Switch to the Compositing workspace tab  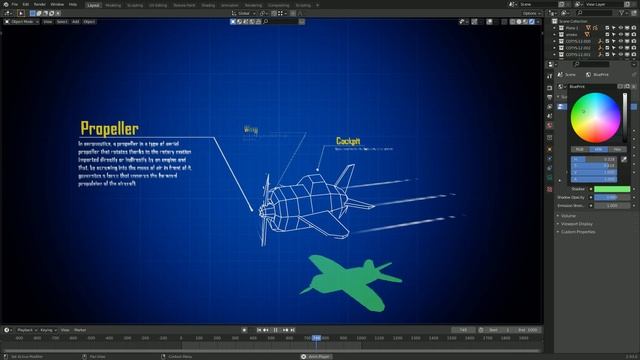click(278, 5)
